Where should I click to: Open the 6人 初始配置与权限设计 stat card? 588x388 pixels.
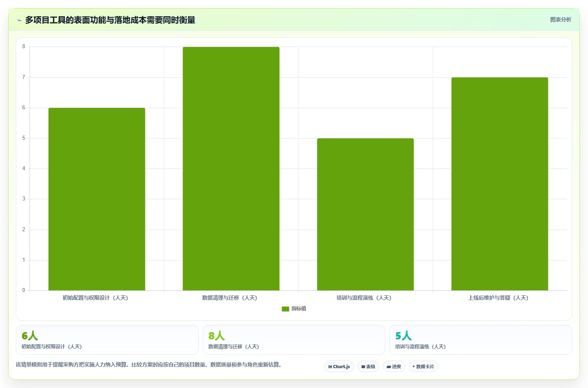[x=107, y=340]
